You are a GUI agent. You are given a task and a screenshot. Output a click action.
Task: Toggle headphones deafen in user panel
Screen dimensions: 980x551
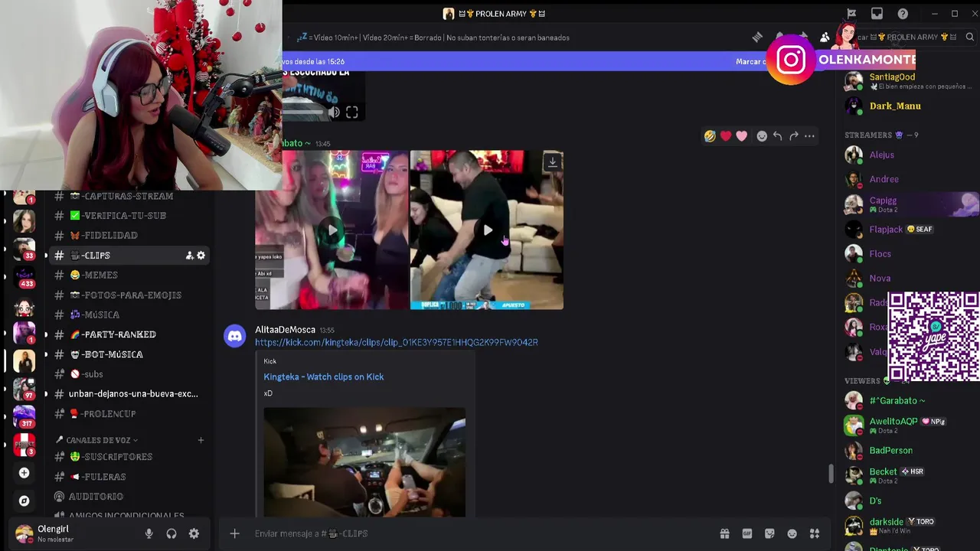coord(171,533)
